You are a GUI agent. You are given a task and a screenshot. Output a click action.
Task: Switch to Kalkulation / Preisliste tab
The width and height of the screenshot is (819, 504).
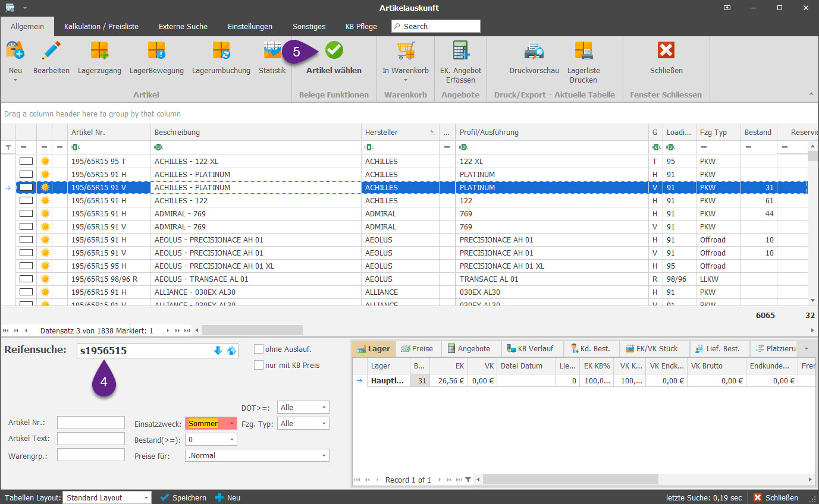tap(101, 26)
